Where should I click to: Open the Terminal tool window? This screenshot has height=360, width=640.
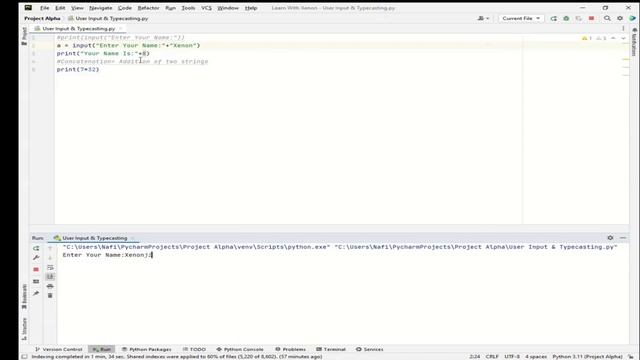click(331, 349)
